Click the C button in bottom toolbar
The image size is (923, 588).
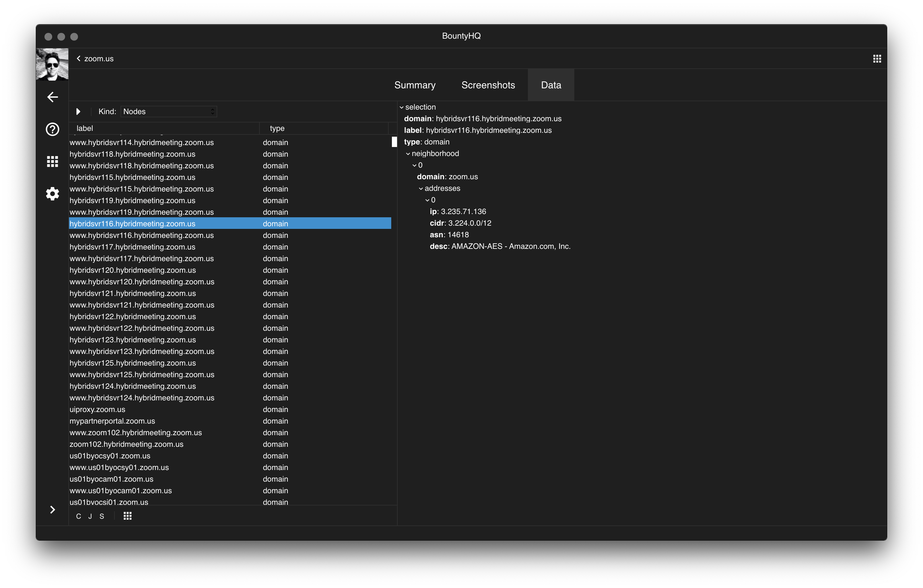[79, 516]
